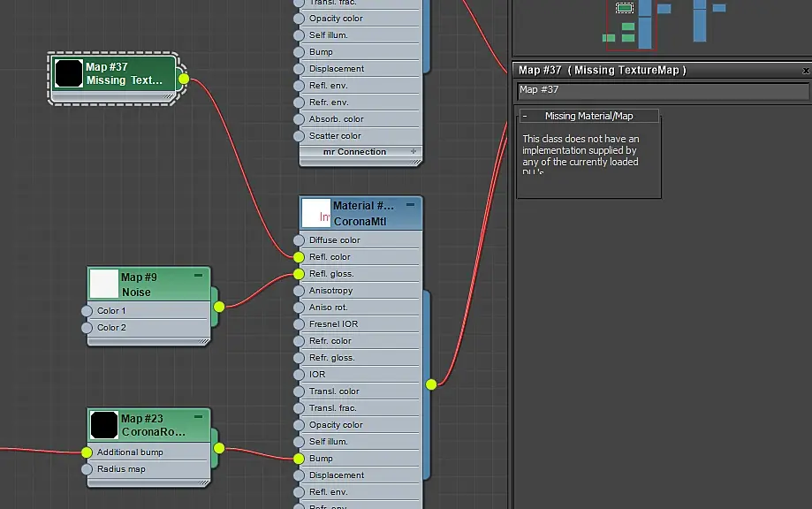
Task: Click the Bump input socket on CoronaMtl
Action: 299,459
